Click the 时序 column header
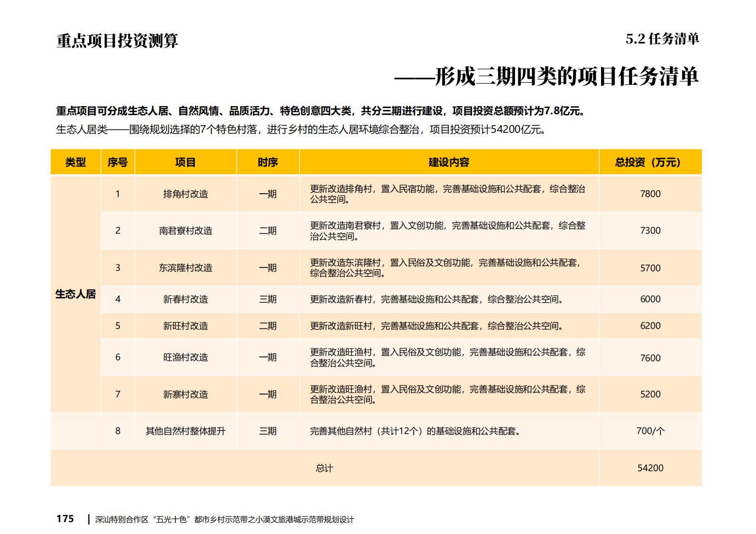The height and width of the screenshot is (534, 756). [268, 162]
